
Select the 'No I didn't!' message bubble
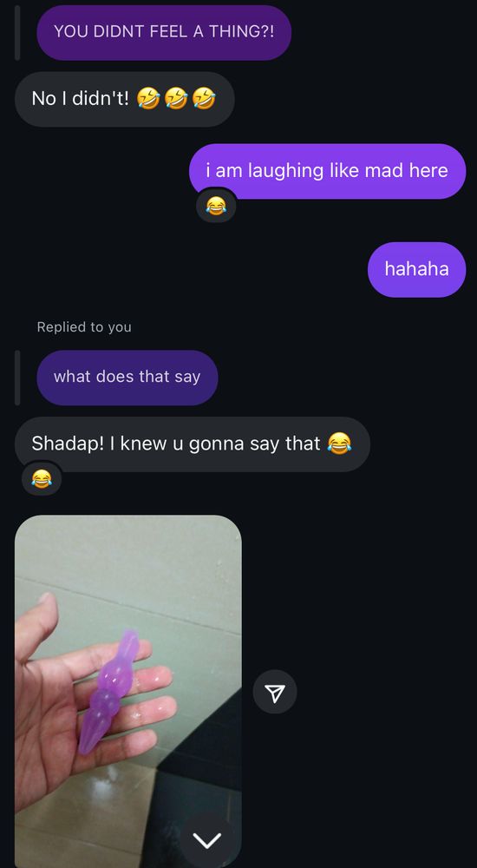tap(125, 99)
